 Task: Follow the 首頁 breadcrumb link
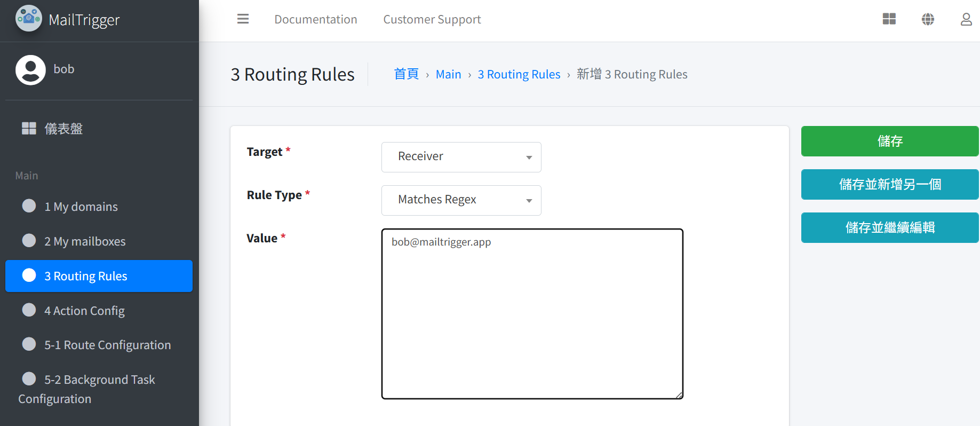tap(406, 74)
